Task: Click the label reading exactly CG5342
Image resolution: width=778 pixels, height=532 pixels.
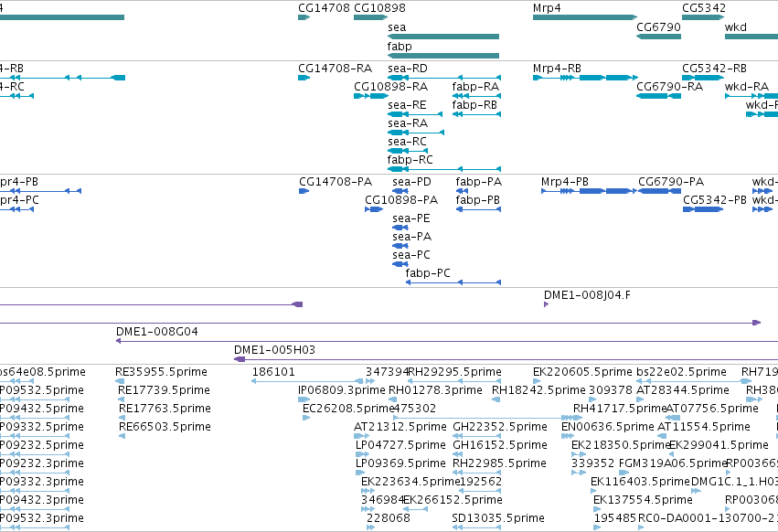Action: [x=704, y=8]
